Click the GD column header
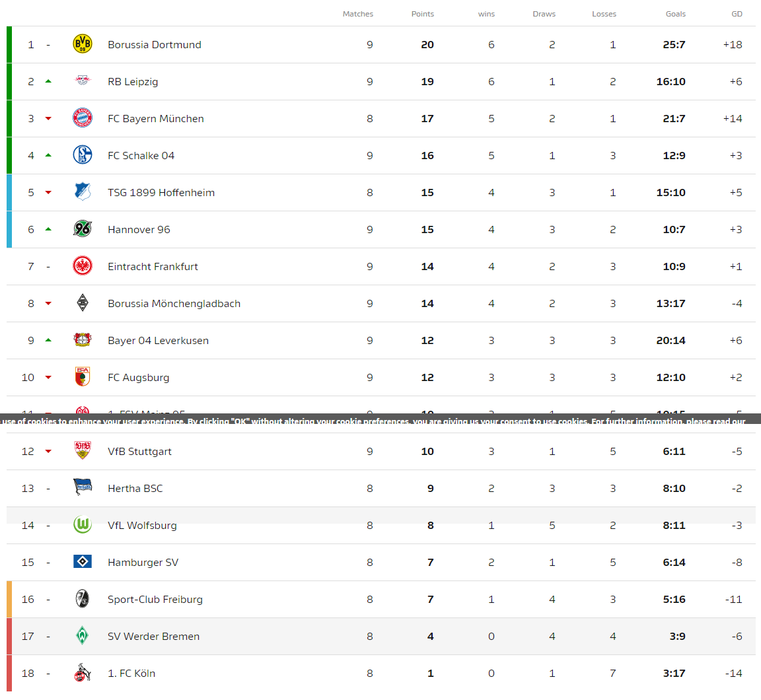The image size is (761, 700). pyautogui.click(x=737, y=14)
